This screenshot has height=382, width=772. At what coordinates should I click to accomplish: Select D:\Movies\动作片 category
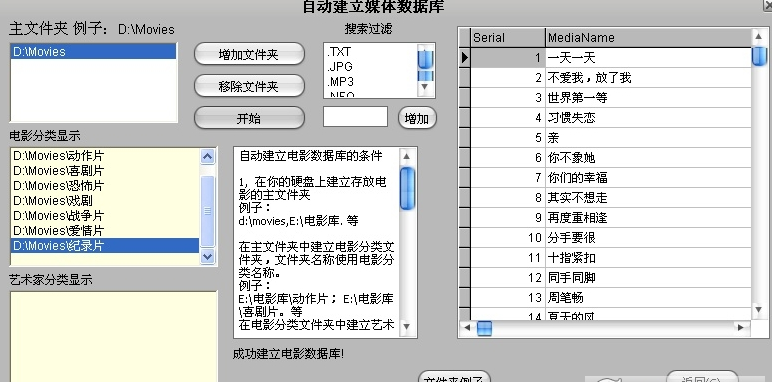click(x=105, y=156)
